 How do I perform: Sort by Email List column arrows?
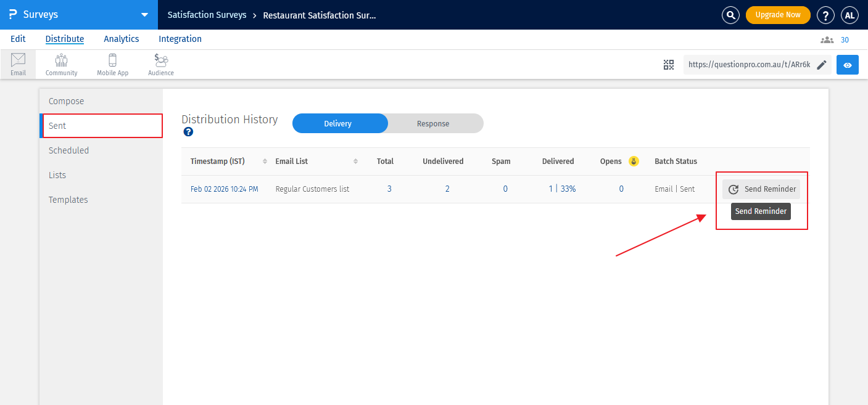tap(355, 162)
